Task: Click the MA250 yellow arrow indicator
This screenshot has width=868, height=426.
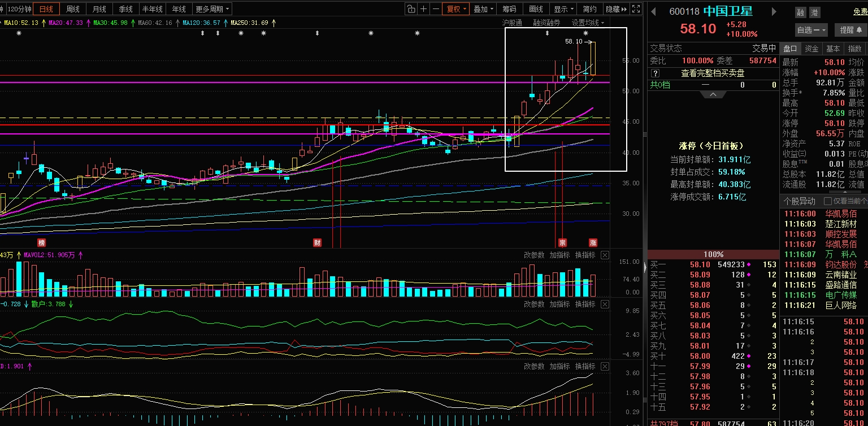Action: pos(274,23)
